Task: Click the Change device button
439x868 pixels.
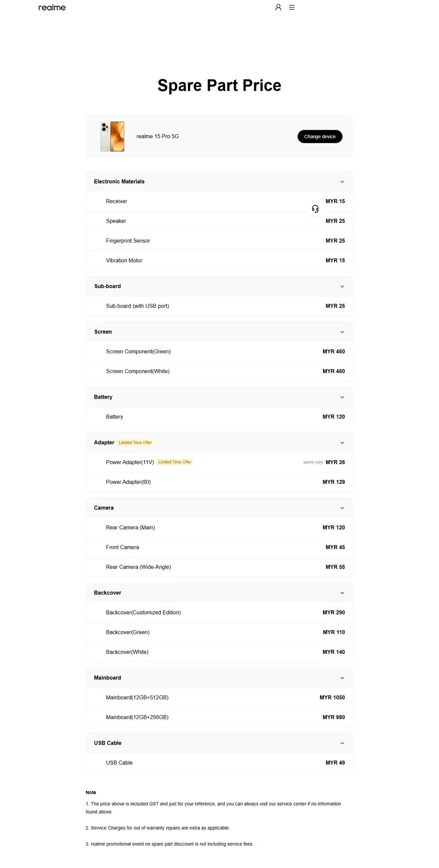Action: (320, 137)
